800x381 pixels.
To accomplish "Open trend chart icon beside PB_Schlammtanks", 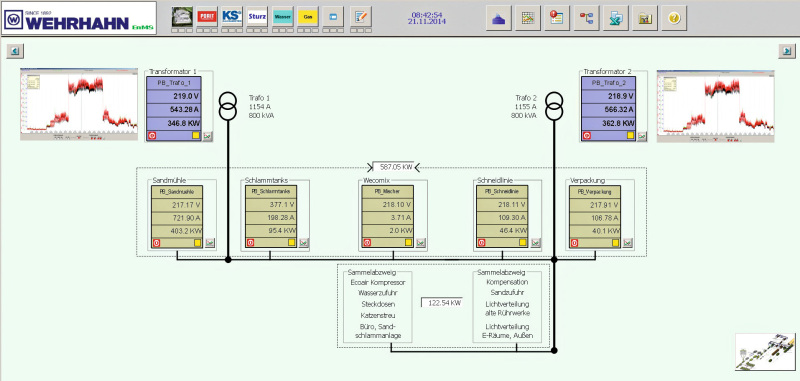I will 304,243.
